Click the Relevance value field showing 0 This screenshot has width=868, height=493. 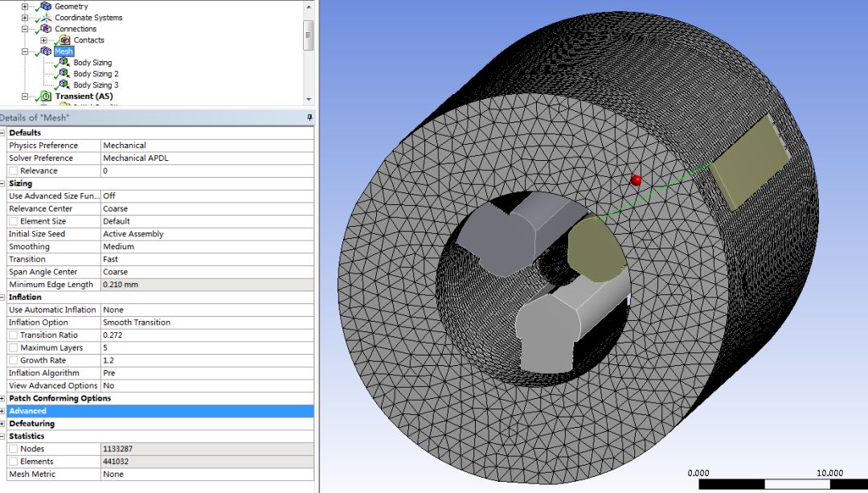point(207,170)
